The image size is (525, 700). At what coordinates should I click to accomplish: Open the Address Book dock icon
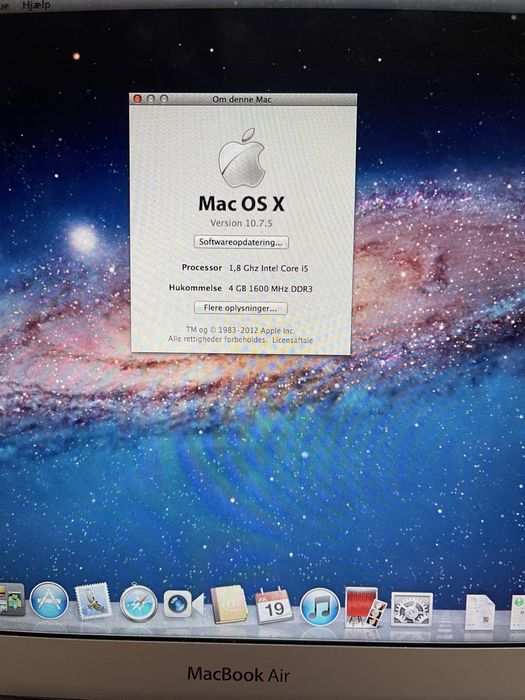229,604
